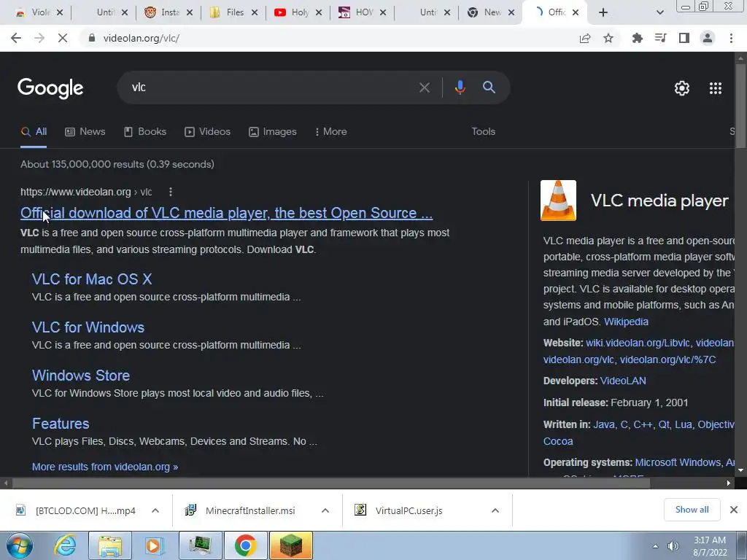
Task: Open More results from videolan.org
Action: pos(105,467)
